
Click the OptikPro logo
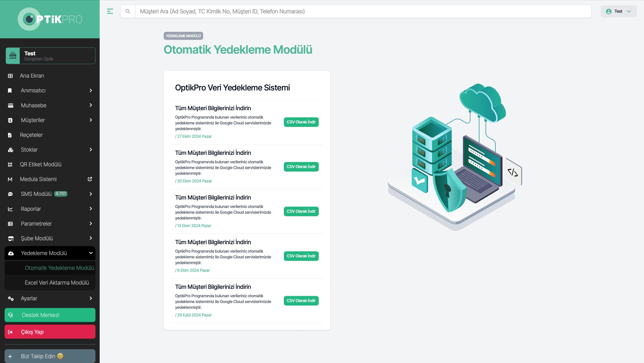click(x=50, y=19)
